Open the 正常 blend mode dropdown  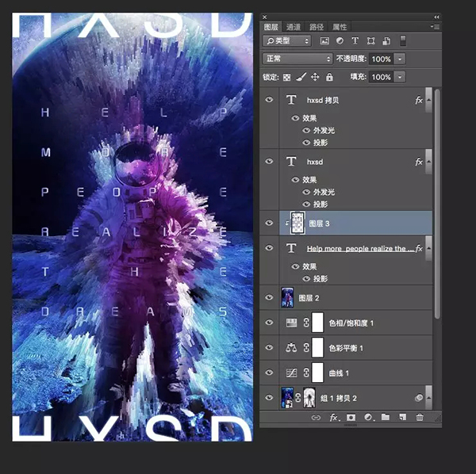(297, 59)
